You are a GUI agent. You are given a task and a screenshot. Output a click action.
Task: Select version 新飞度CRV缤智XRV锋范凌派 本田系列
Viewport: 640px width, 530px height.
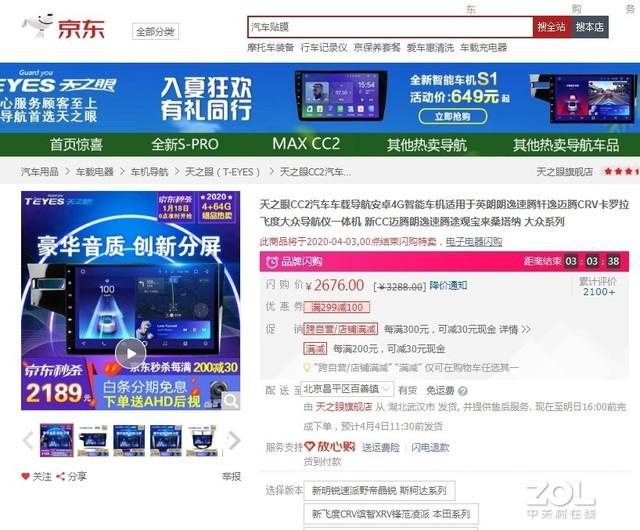(x=391, y=514)
